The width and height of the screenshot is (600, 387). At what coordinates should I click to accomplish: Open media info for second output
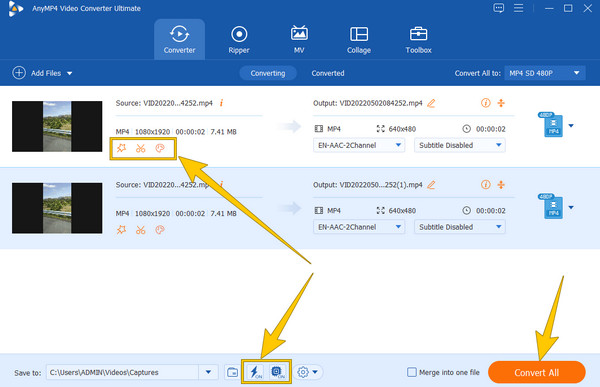[x=486, y=185]
